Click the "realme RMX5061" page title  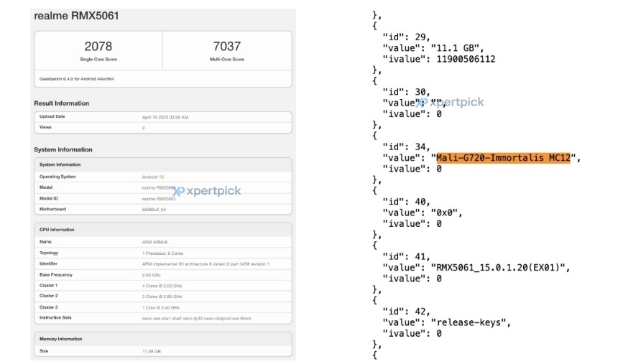coord(76,16)
